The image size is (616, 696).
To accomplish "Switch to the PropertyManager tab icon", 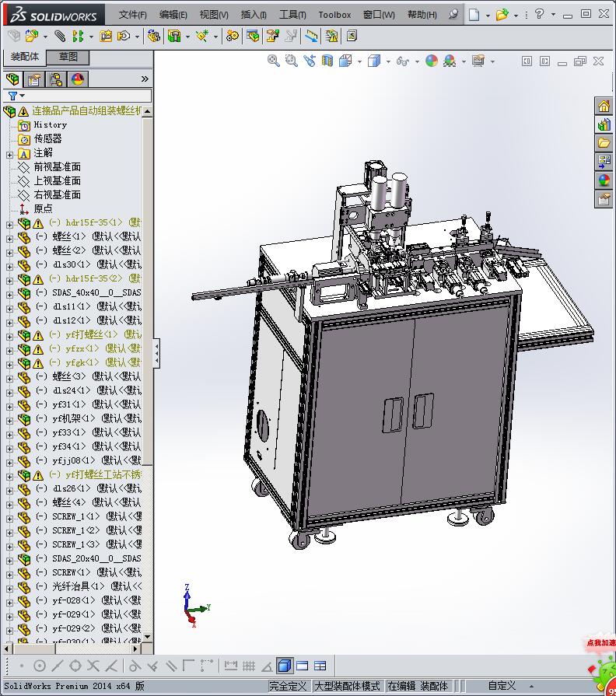I will [x=33, y=79].
